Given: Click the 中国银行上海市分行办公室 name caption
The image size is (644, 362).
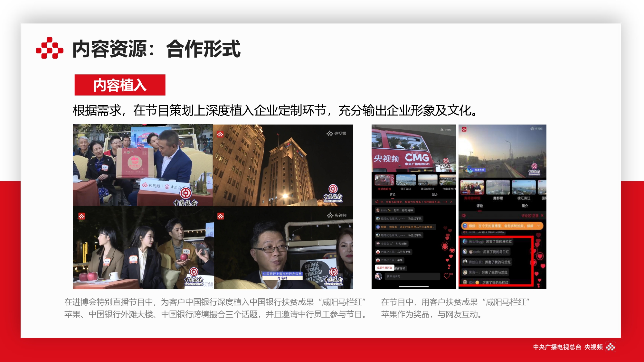Looking at the screenshot, I should click(282, 274).
